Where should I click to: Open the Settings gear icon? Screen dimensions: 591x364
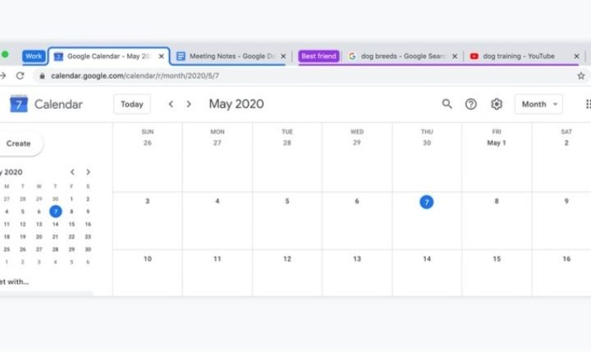497,104
